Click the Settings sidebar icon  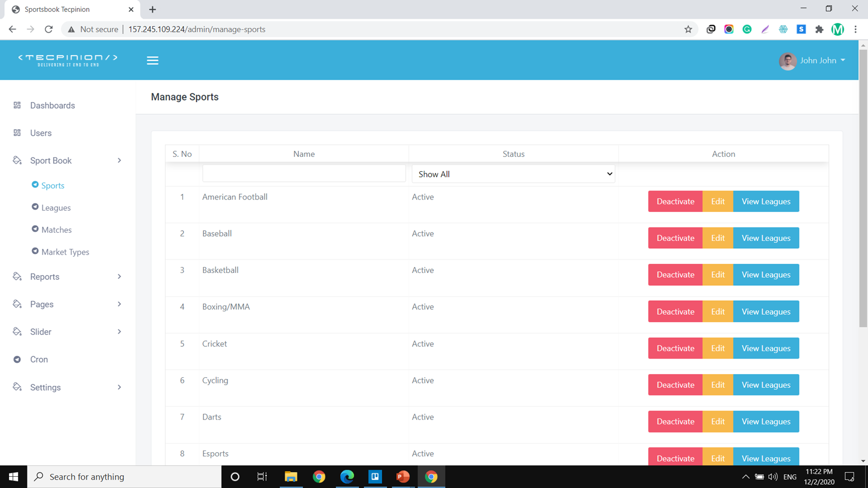17,387
